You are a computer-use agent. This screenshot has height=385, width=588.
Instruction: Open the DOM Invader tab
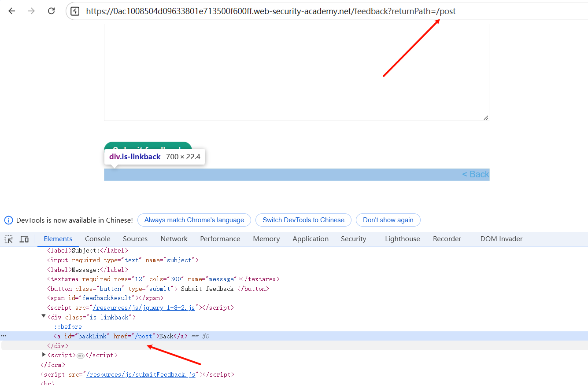501,239
